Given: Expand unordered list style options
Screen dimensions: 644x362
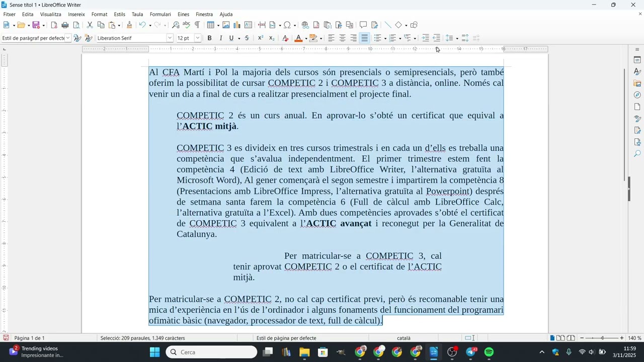Looking at the screenshot, I should 385,39.
